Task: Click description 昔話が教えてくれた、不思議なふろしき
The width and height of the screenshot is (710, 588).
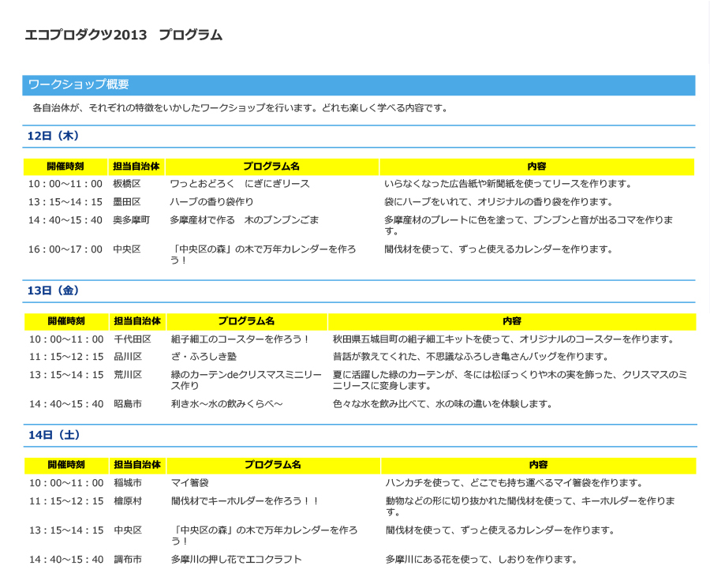Action: 471,357
